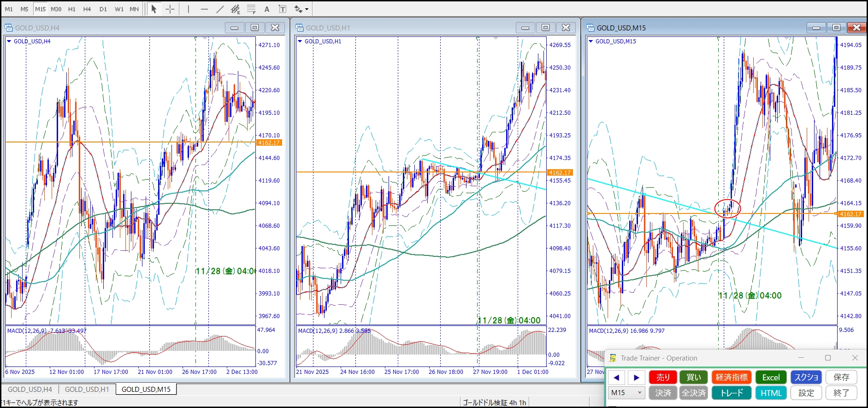
Task: Switch timeframe to H4 in toolbar
Action: point(87,9)
